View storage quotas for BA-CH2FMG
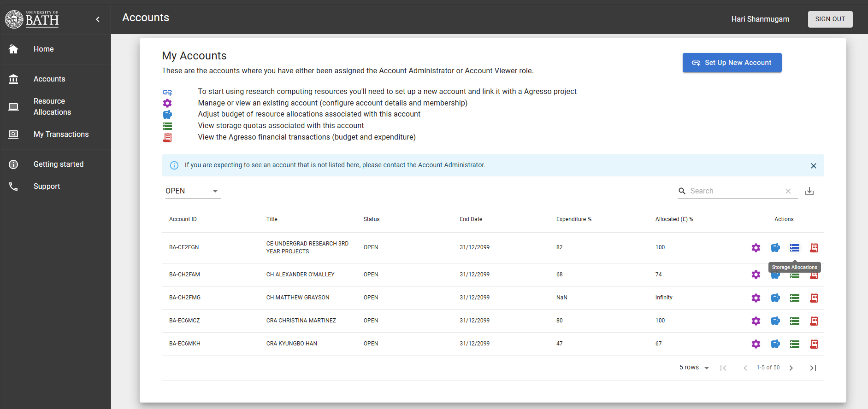 pos(795,298)
